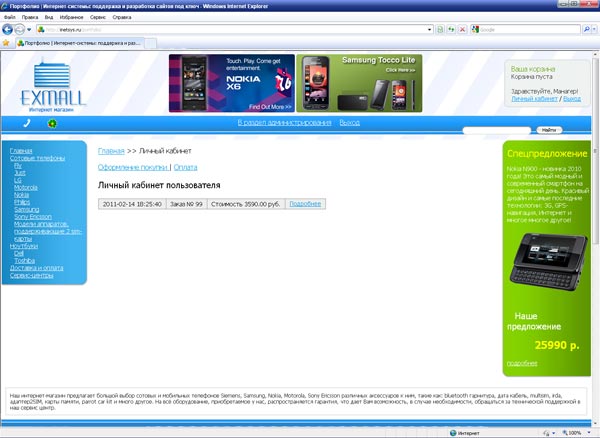Open the Справка menu
The height and width of the screenshot is (438, 600).
[122, 17]
